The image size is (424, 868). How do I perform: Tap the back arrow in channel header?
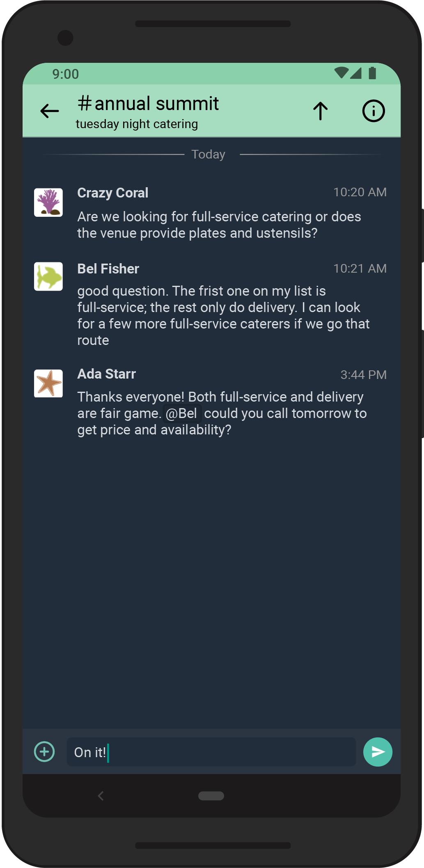50,111
